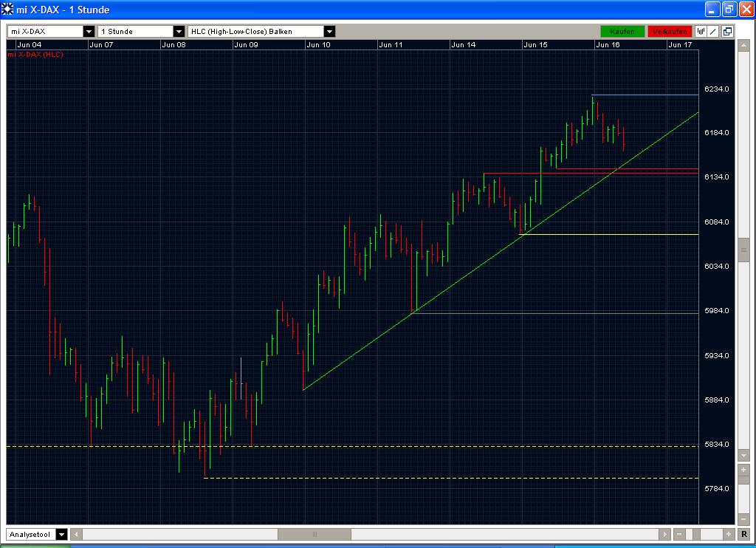This screenshot has width=756, height=548.
Task: Click the vertical scrollbar up arrow
Action: coord(743,46)
